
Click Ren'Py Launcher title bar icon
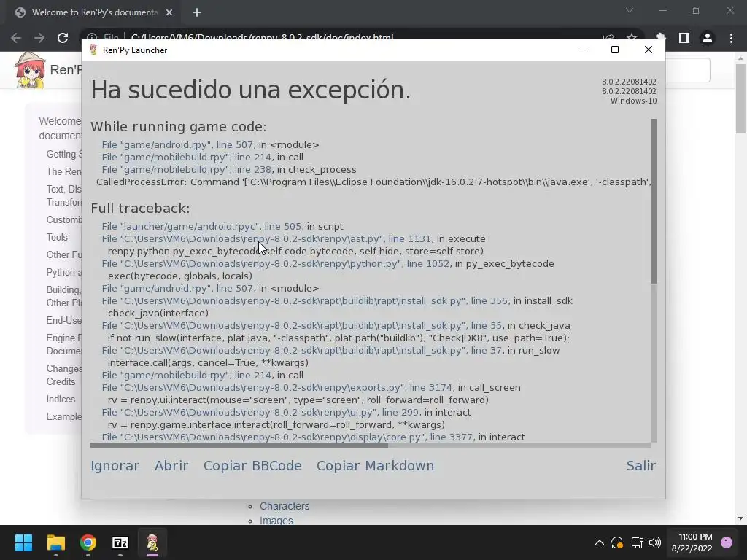tap(93, 50)
